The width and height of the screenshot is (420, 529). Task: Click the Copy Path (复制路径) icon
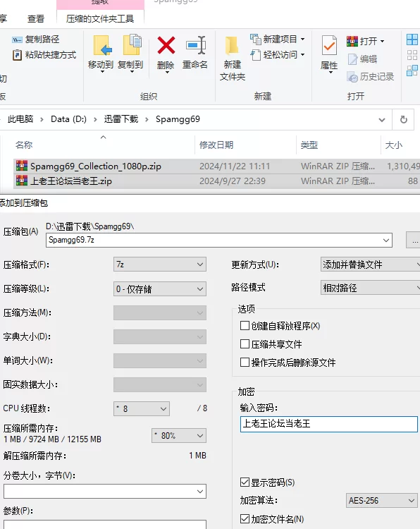coord(17,39)
